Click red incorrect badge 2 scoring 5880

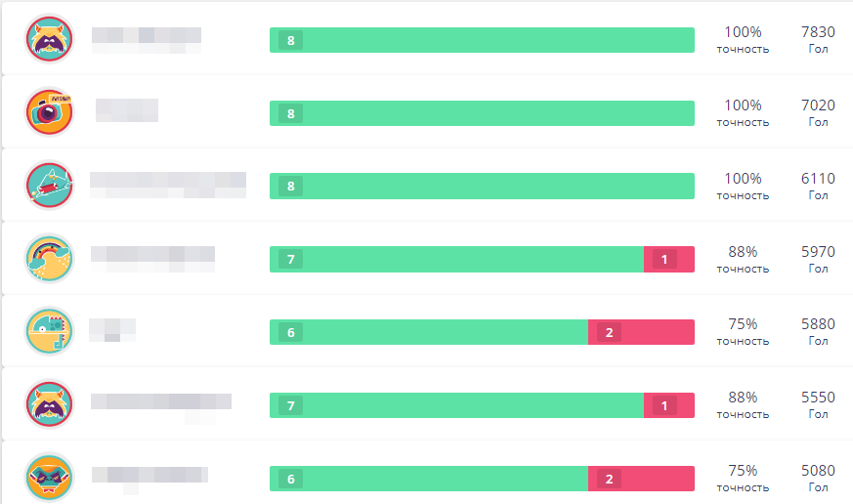pos(609,332)
